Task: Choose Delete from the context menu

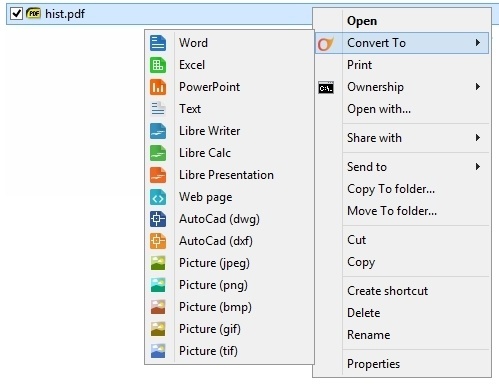Action: (364, 313)
